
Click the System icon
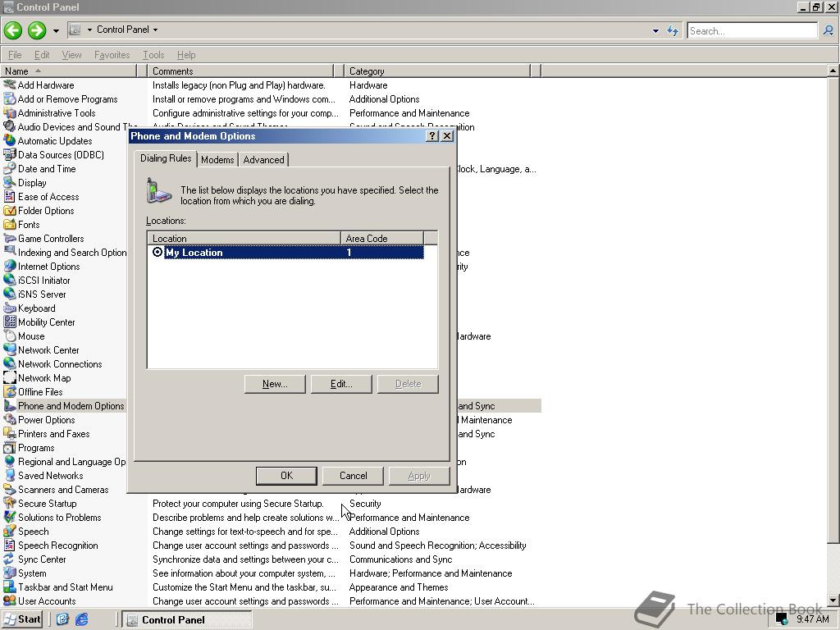pyautogui.click(x=10, y=573)
